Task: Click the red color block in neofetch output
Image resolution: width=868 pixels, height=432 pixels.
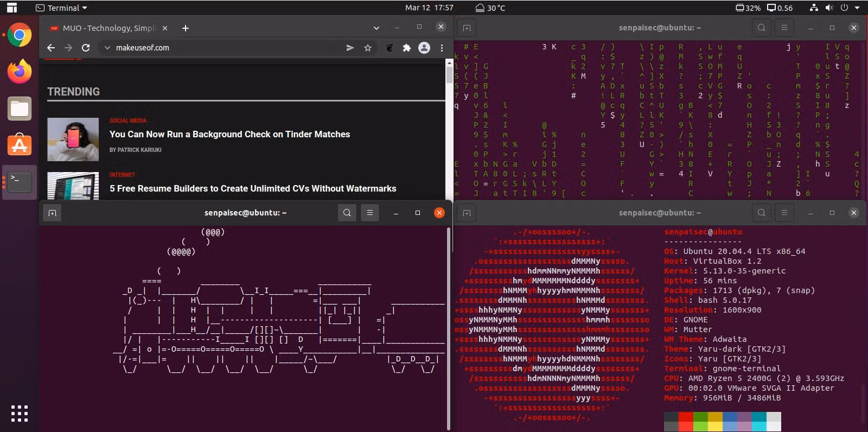Action: pos(686,422)
